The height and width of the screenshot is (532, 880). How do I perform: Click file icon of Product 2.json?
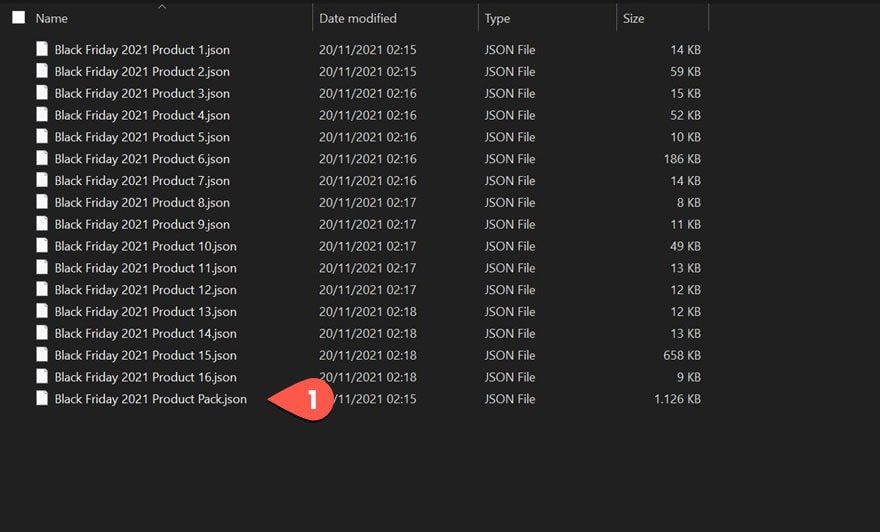click(x=42, y=71)
